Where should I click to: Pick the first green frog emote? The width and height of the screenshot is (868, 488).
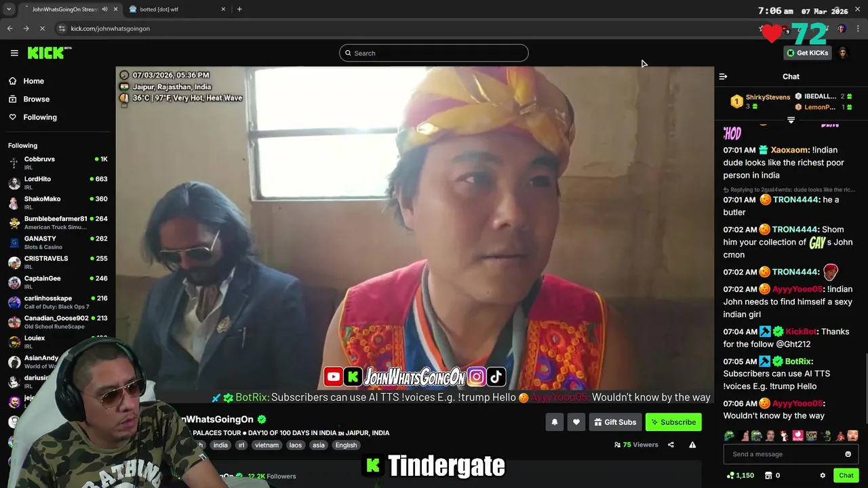click(x=729, y=436)
